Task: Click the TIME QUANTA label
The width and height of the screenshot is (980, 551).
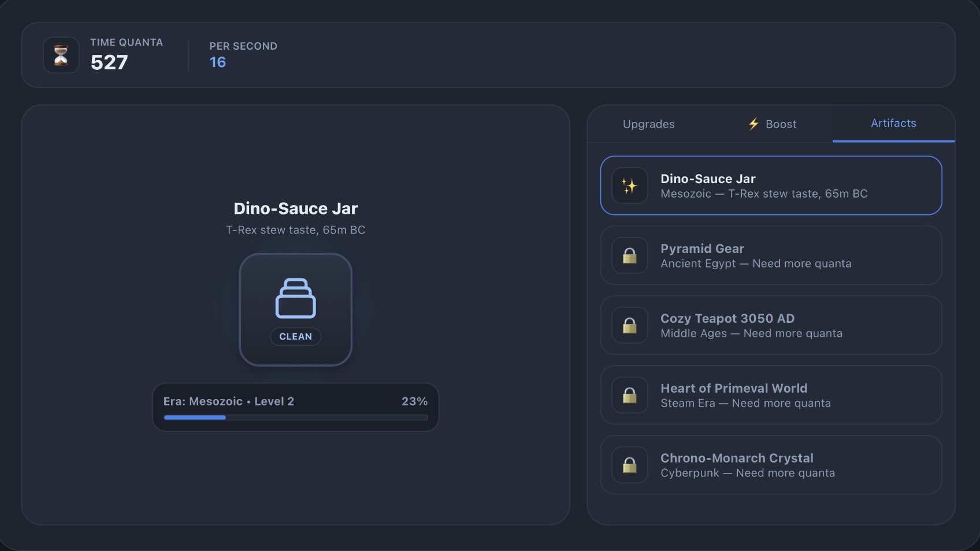Action: point(127,42)
